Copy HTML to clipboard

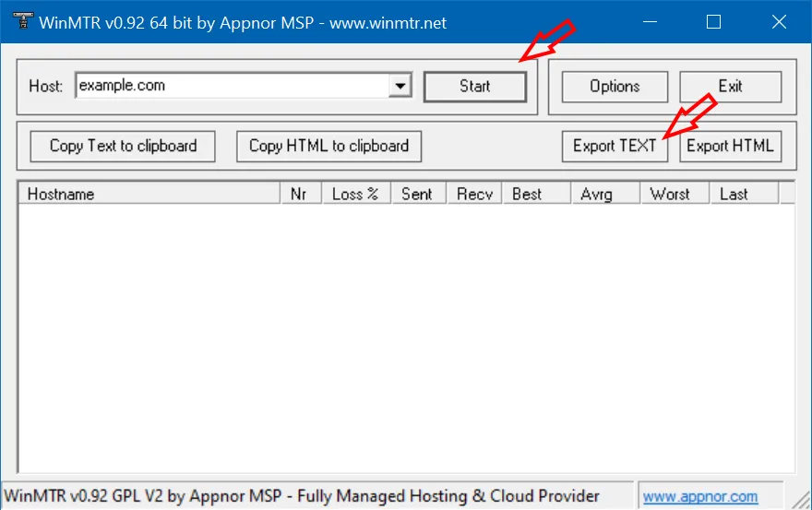tap(328, 146)
